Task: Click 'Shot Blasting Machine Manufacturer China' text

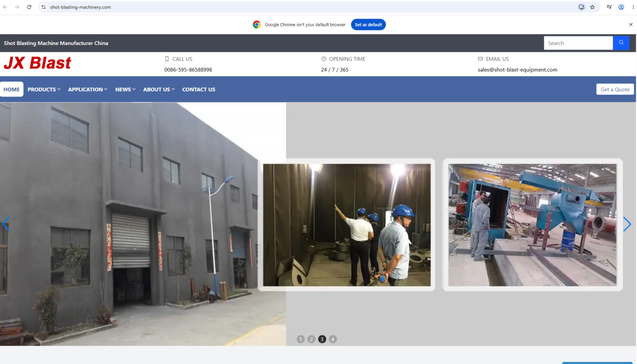Action: [x=56, y=43]
